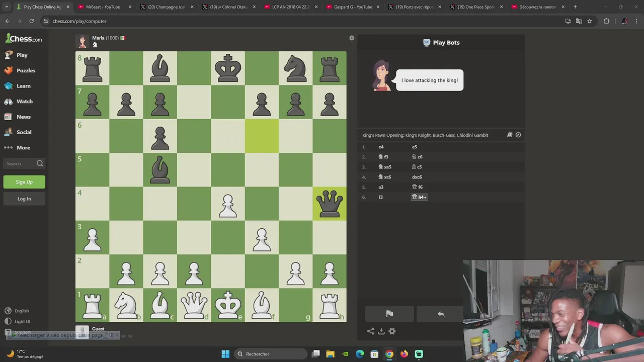Bookmark this page with the star icon
The width and height of the screenshot is (644, 362).
click(590, 21)
